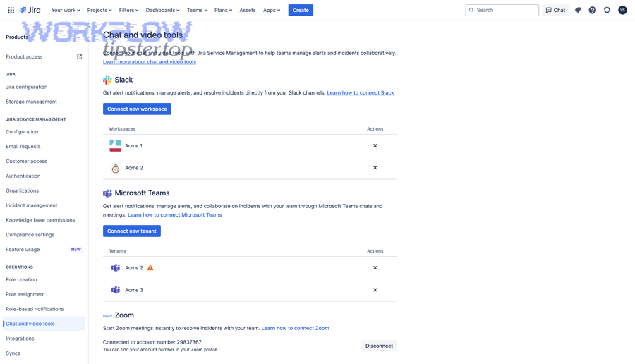Click the Zoom account number text

[x=152, y=342]
